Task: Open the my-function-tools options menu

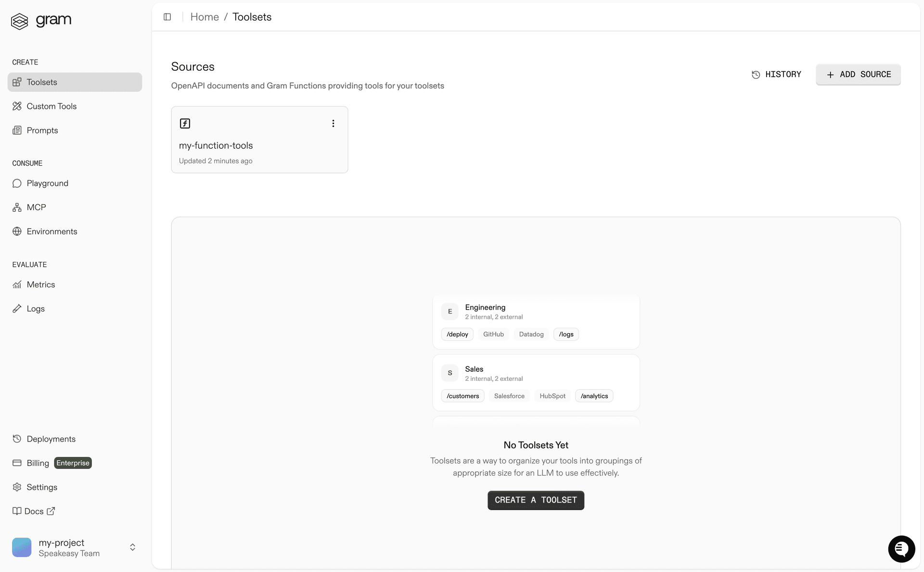Action: 333,123
